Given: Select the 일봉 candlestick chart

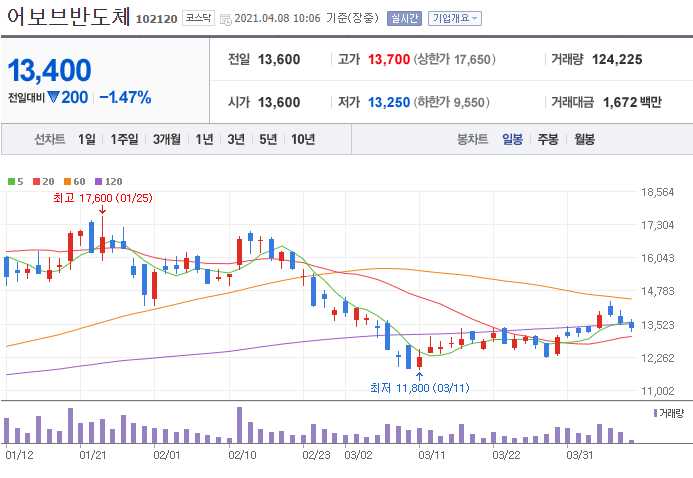Looking at the screenshot, I should tap(512, 140).
